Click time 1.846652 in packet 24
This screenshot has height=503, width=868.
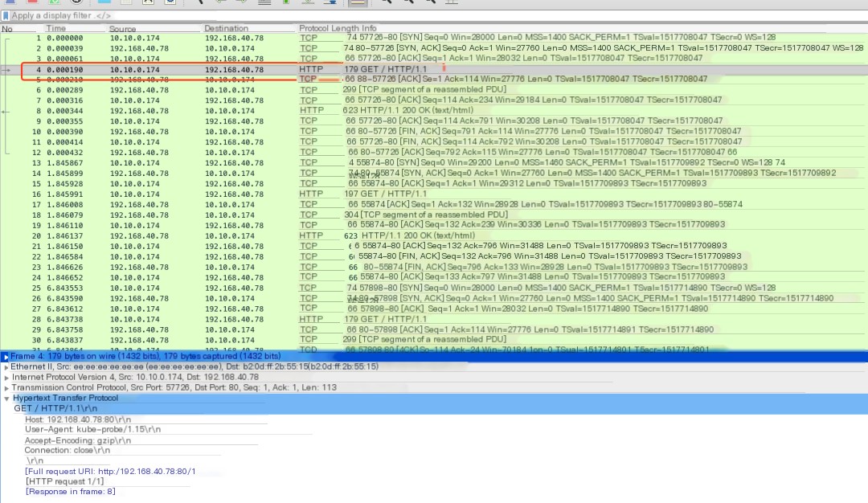[65, 278]
